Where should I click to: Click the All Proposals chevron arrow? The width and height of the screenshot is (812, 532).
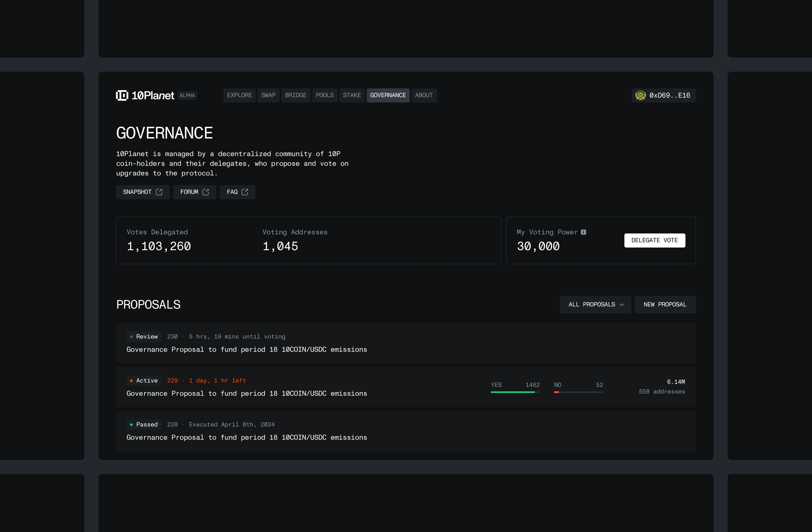[622, 305]
